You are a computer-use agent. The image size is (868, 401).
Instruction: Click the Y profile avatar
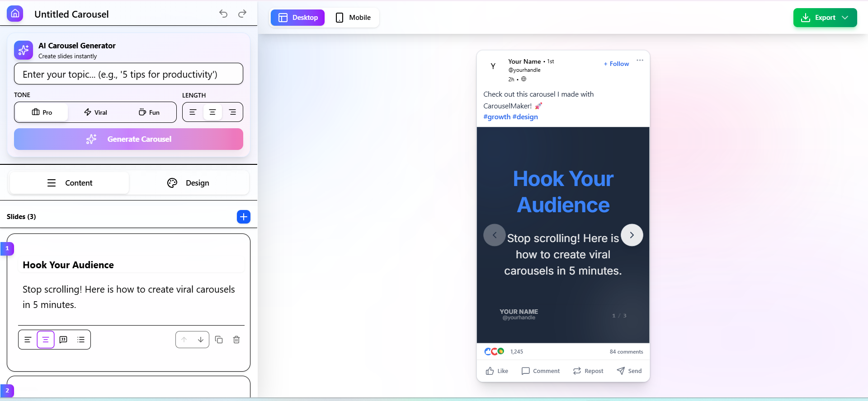tap(493, 66)
